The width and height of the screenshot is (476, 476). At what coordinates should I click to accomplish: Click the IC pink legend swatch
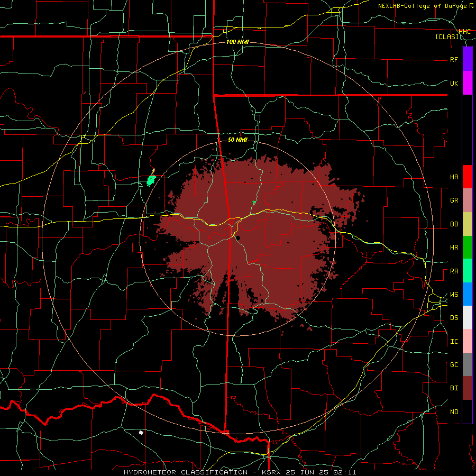pos(467,341)
